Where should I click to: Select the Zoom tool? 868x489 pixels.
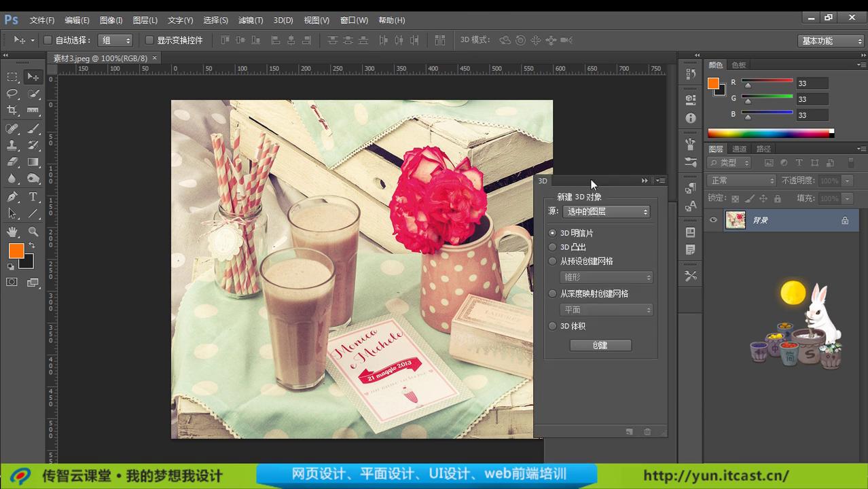coord(33,230)
